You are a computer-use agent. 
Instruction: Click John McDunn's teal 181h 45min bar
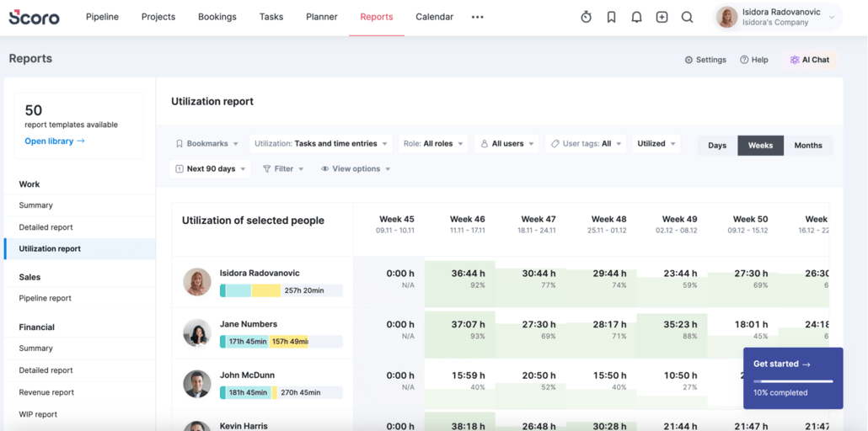coord(248,392)
